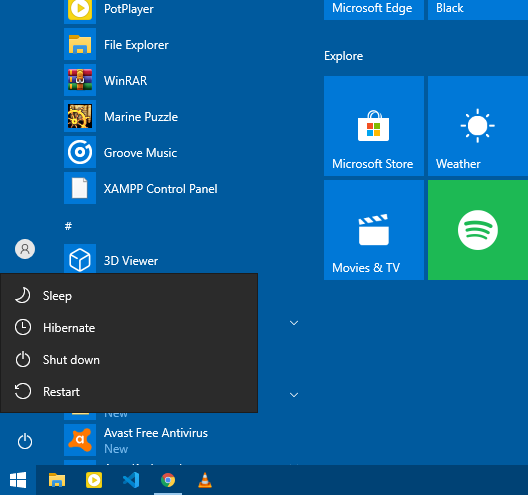
Task: Open the Avast Free Antivirus icon
Action: [80, 440]
